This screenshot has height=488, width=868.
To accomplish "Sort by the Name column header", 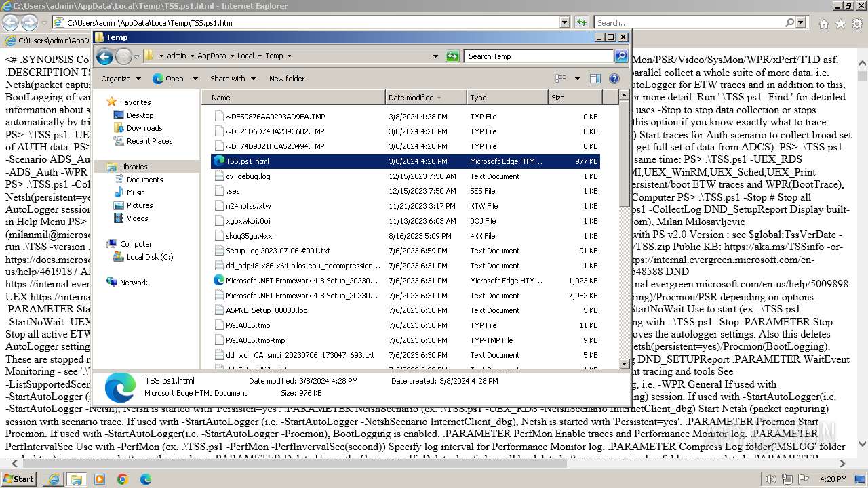I will coord(295,98).
